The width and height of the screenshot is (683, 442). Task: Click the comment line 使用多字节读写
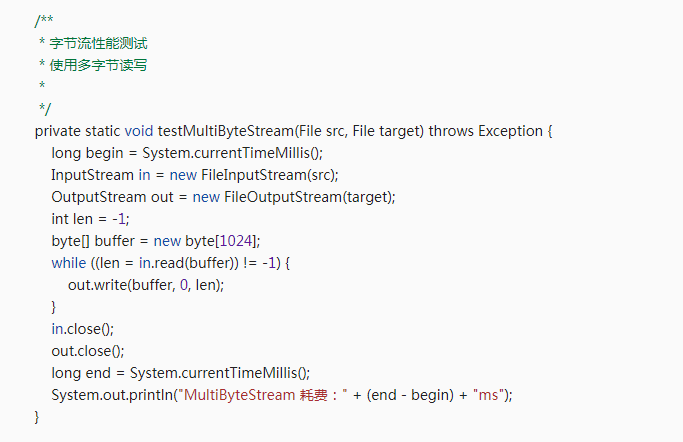pos(106,65)
